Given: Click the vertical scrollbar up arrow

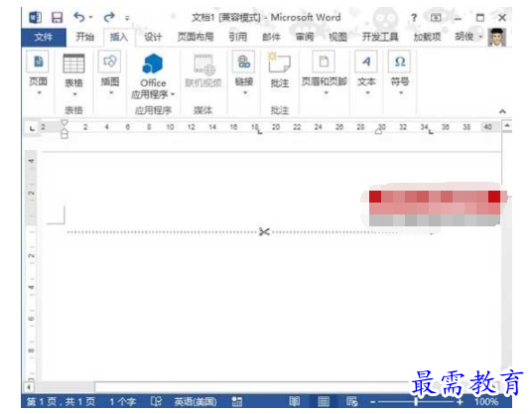Looking at the screenshot, I should tap(507, 126).
